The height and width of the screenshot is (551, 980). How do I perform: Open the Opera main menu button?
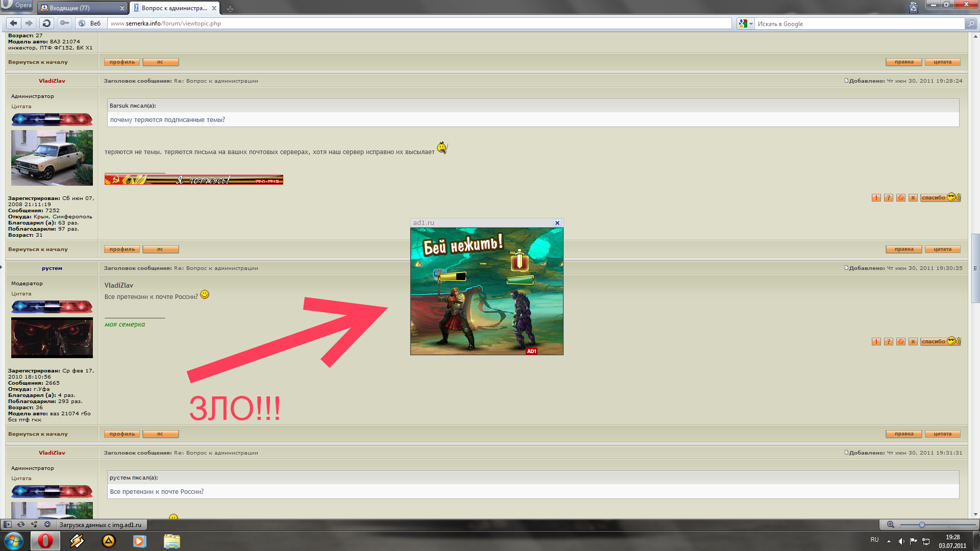tap(17, 5)
